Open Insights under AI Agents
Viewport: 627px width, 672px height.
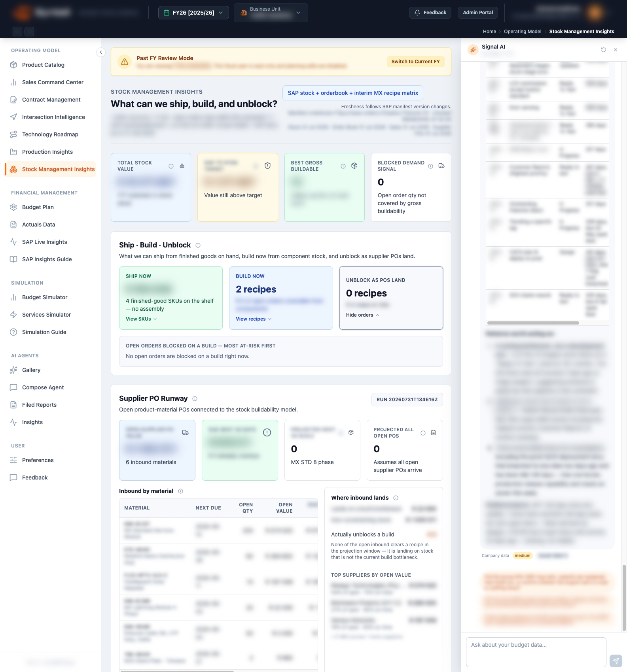(32, 422)
